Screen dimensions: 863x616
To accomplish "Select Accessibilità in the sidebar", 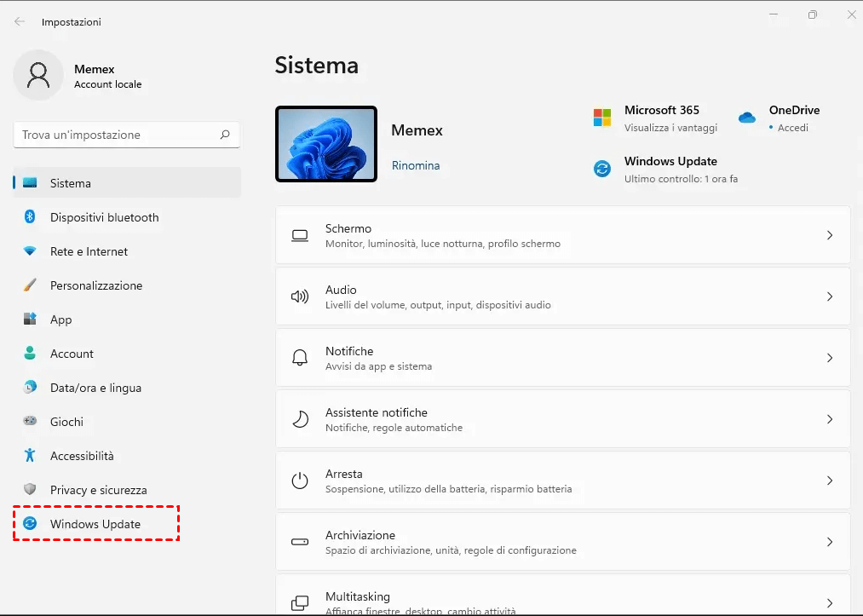I will click(82, 456).
